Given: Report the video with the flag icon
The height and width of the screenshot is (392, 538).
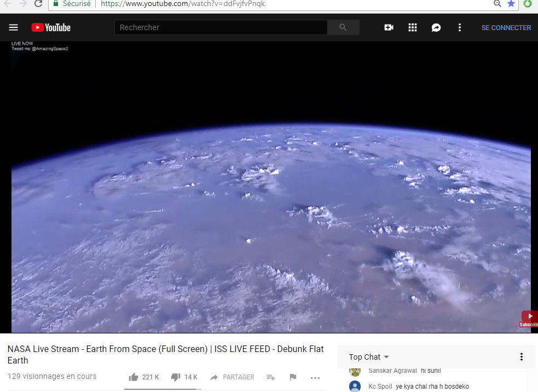Looking at the screenshot, I should (293, 377).
